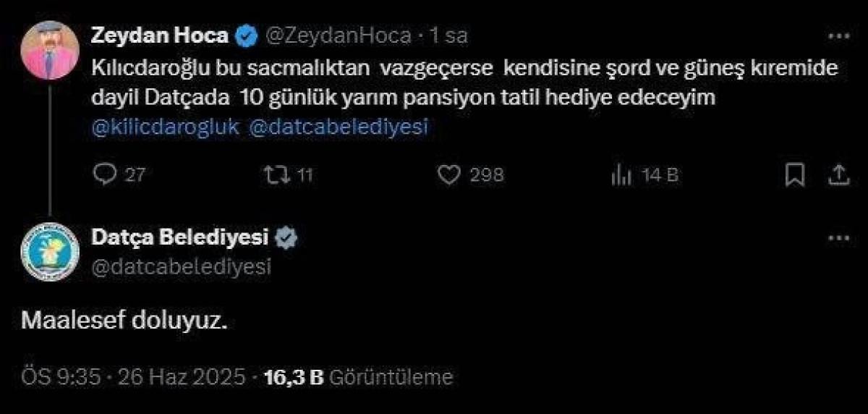Open the tweet timestamp ÖS 9:35 · 26 Haz 2025
This screenshot has width=868, height=414.
click(133, 377)
